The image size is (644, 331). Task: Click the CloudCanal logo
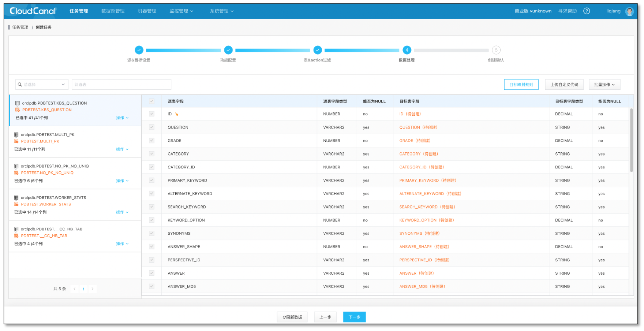click(32, 11)
